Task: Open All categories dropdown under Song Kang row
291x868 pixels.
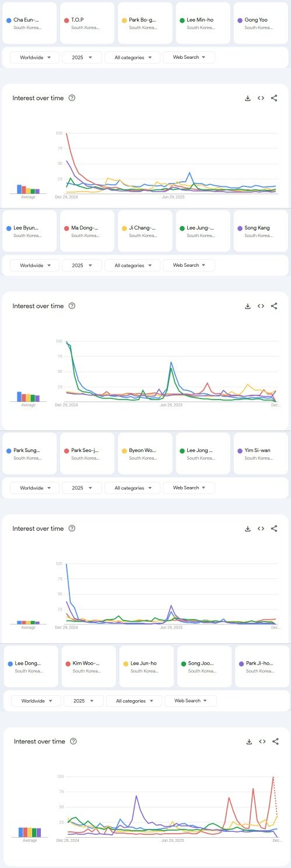Action: coord(132,265)
